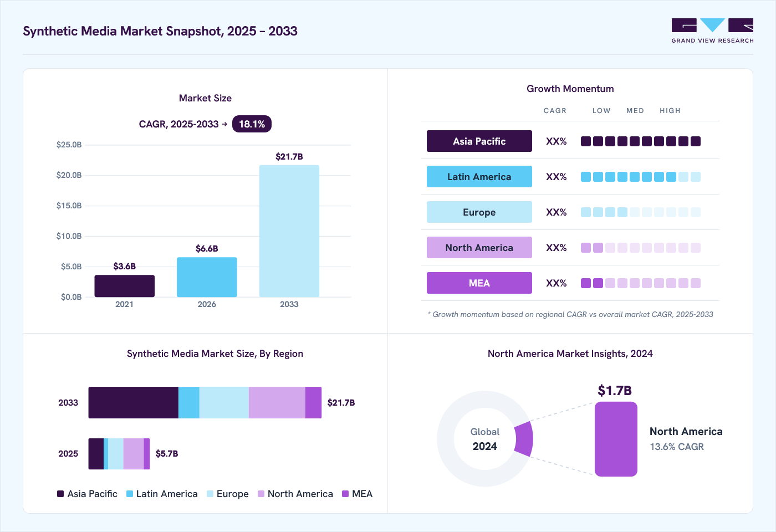776x532 pixels.
Task: Click the Asia Pacific 'XX%' CAGR value
Action: pyautogui.click(x=557, y=141)
